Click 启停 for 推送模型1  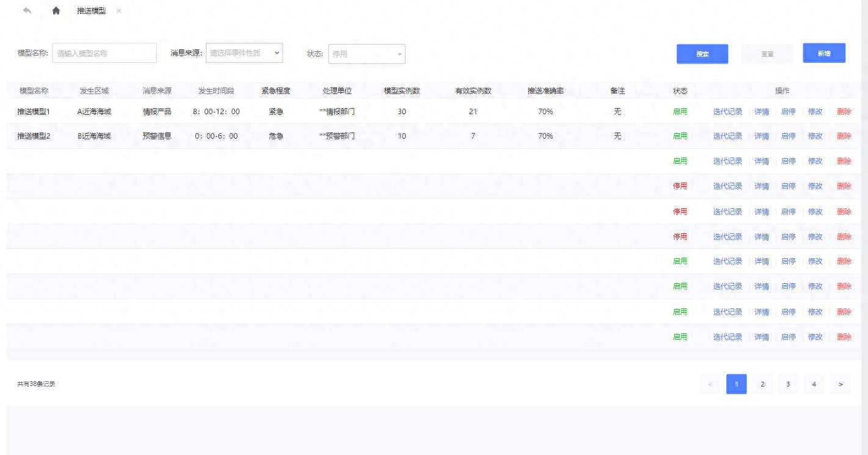point(789,112)
